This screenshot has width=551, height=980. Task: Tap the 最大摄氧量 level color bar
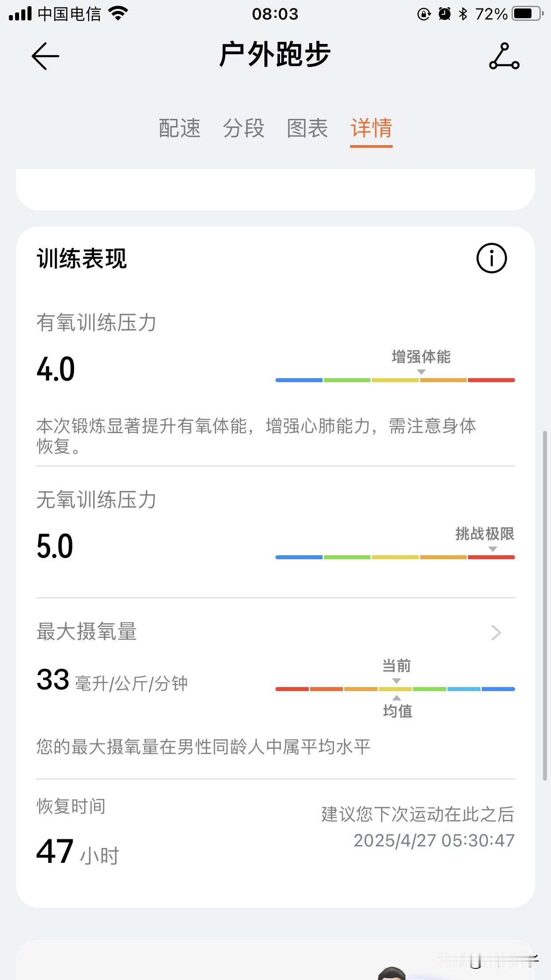click(395, 689)
